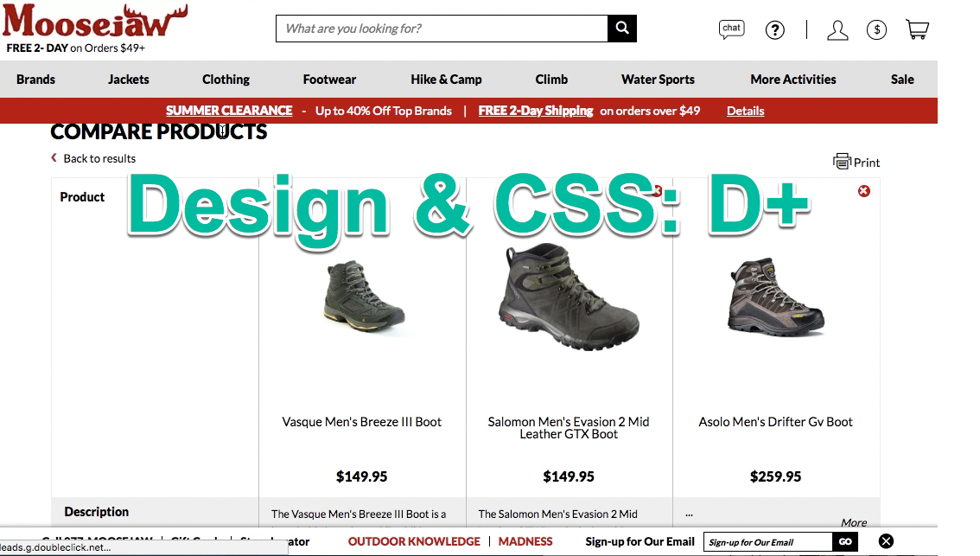Focus the Sign-up for Our Email field
The image size is (980, 556).
767,541
